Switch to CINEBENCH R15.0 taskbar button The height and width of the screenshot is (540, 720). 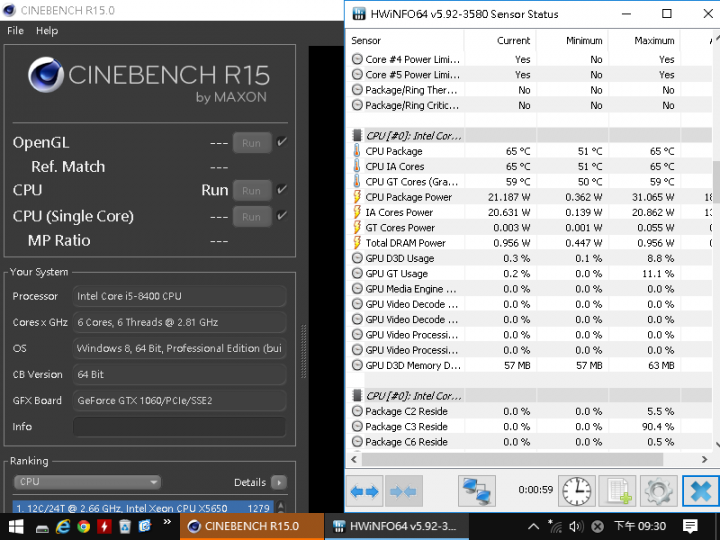tap(252, 526)
